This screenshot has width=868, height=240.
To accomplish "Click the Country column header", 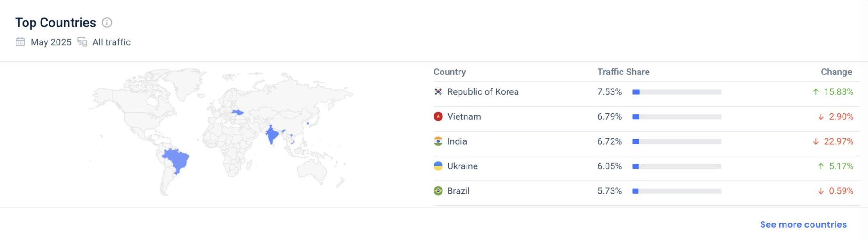I will click(450, 72).
